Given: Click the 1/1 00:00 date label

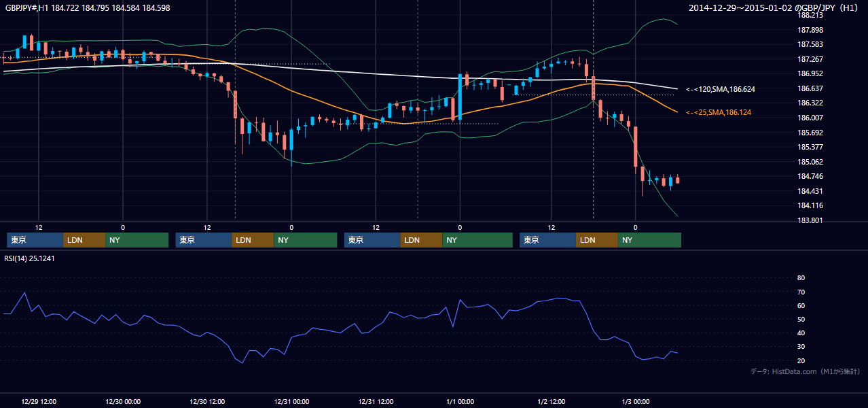Looking at the screenshot, I should pyautogui.click(x=460, y=402).
